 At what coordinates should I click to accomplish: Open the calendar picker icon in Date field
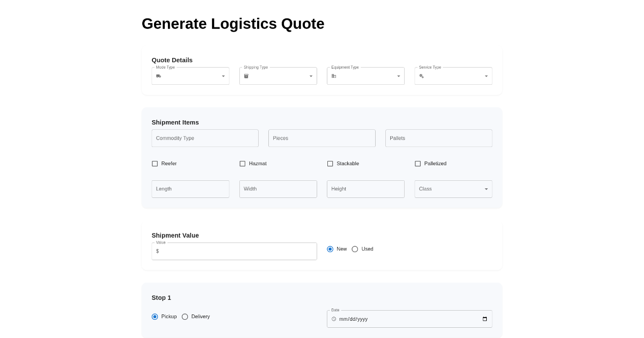tap(485, 319)
